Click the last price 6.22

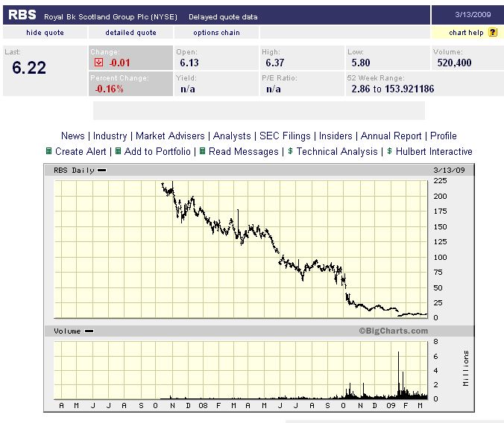point(29,68)
